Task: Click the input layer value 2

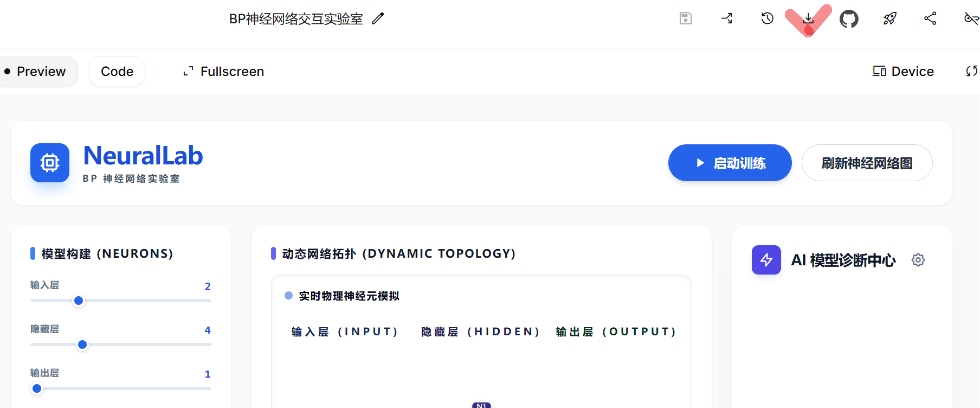Action: [208, 286]
